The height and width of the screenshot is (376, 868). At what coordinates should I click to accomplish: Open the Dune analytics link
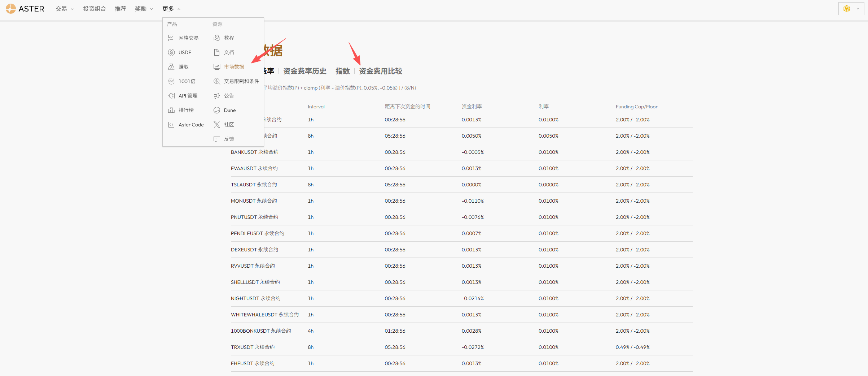pos(229,110)
